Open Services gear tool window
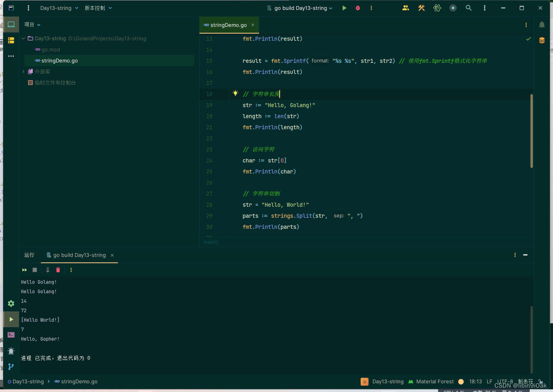The image size is (553, 392). (x=11, y=303)
